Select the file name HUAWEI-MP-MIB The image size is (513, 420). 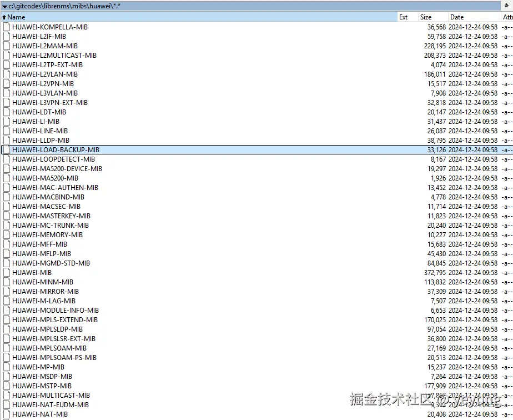click(x=38, y=367)
